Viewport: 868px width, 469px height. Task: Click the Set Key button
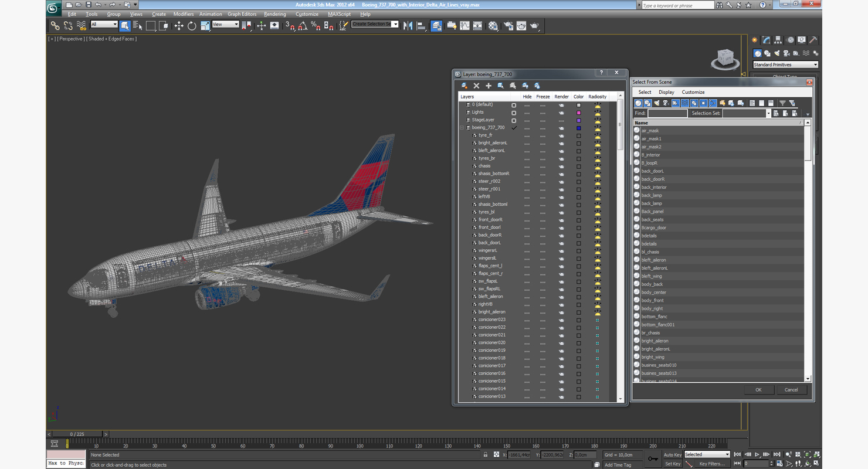672,464
